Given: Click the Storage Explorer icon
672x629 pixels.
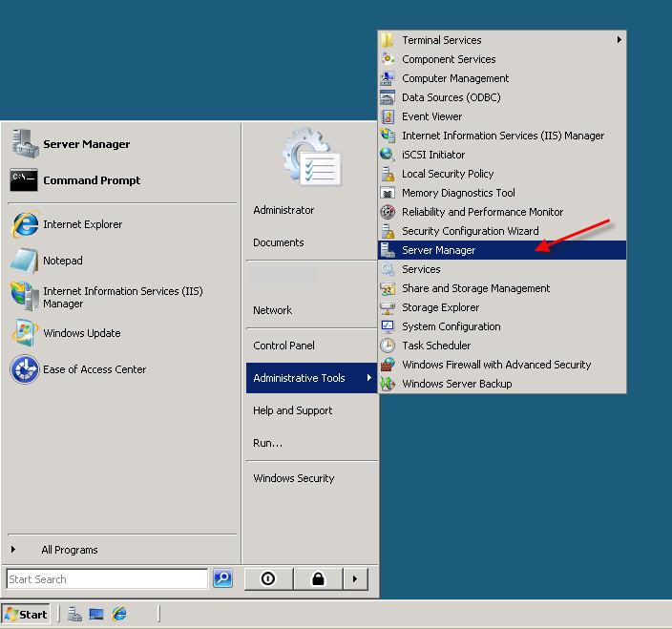Looking at the screenshot, I should click(388, 307).
